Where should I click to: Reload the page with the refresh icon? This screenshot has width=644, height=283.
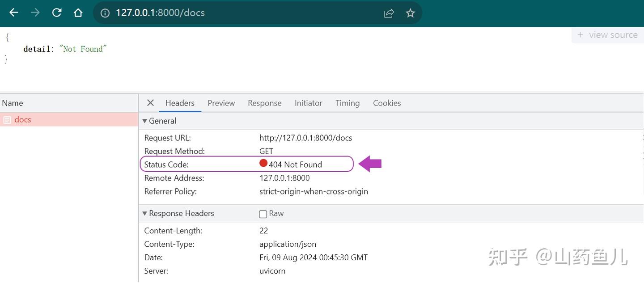[57, 13]
